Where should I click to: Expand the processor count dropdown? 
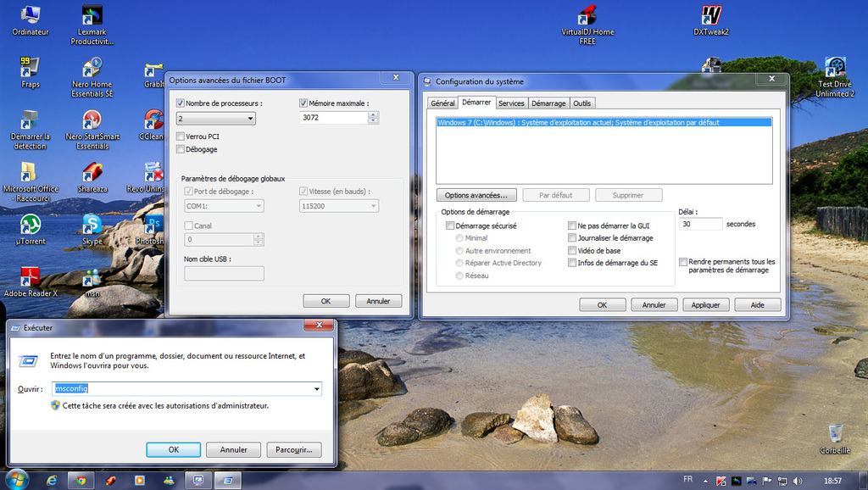pos(249,120)
